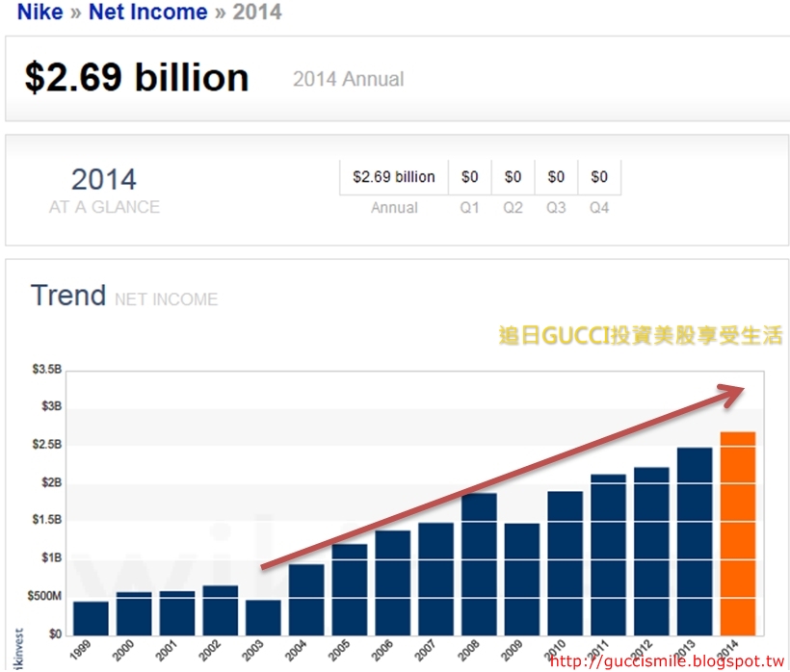The width and height of the screenshot is (790, 672).
Task: Click the NET INCOME chart subtitle
Action: [x=167, y=299]
